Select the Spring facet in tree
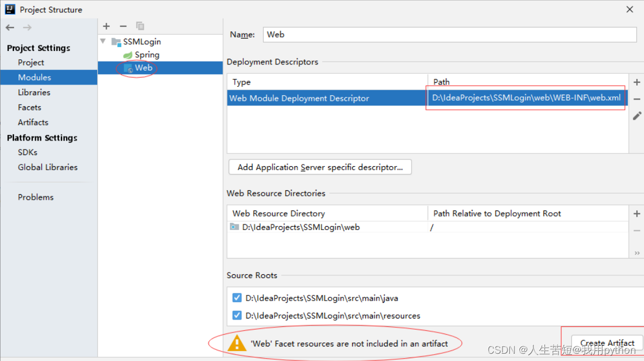 pos(147,55)
